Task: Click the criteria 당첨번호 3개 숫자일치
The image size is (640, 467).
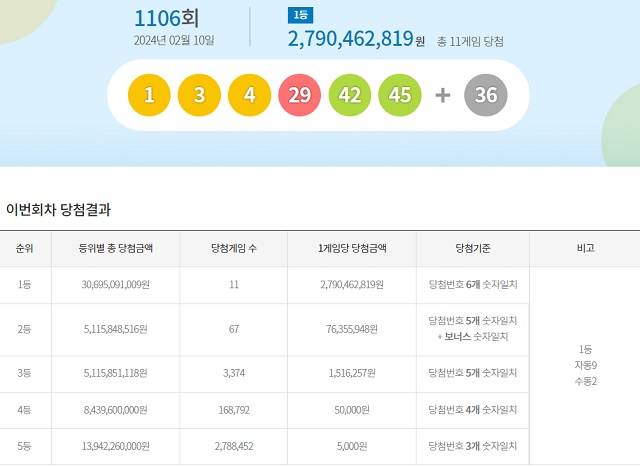Action: coord(473,446)
